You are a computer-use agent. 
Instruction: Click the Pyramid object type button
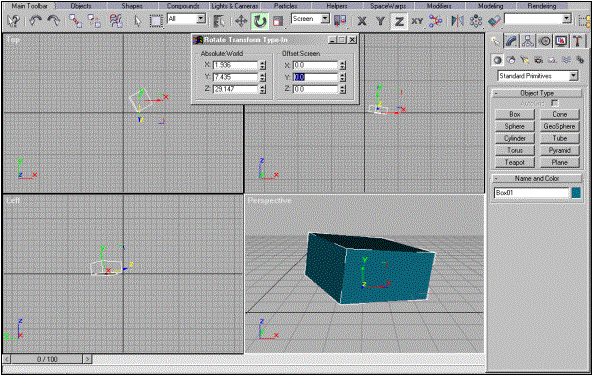pos(560,150)
